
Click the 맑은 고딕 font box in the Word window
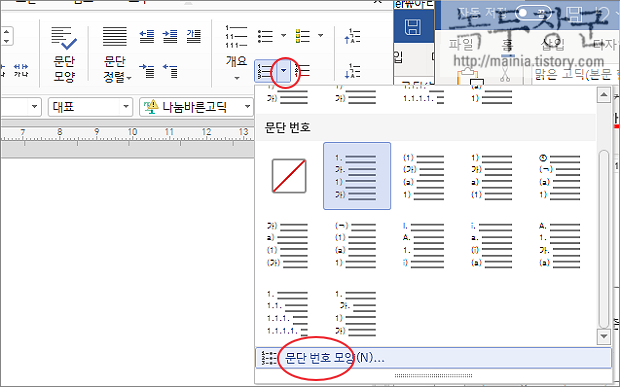point(576,74)
